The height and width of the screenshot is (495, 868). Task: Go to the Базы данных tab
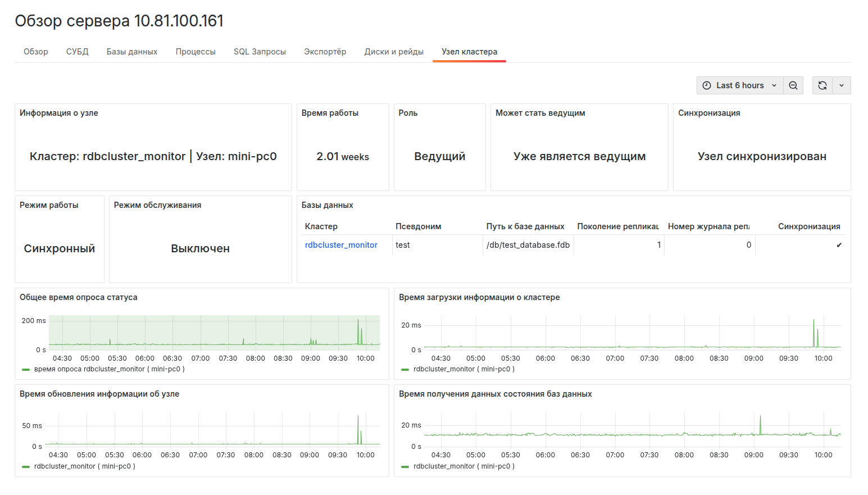coord(132,52)
